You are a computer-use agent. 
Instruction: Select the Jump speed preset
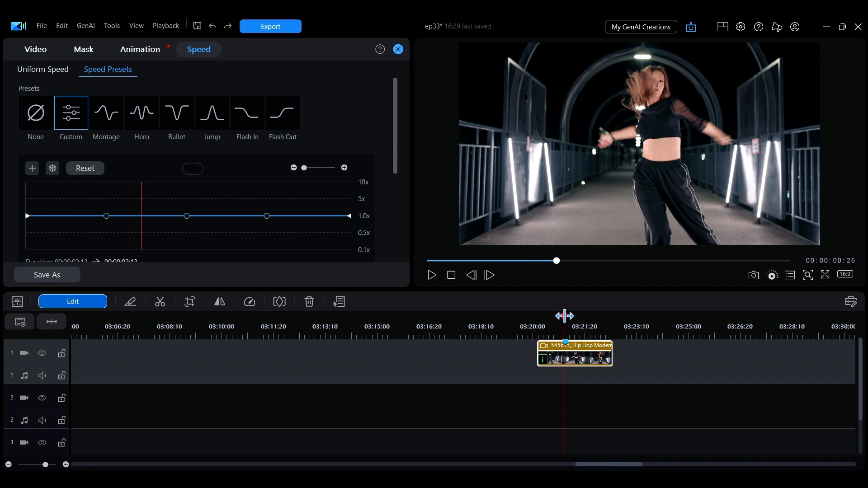click(212, 113)
